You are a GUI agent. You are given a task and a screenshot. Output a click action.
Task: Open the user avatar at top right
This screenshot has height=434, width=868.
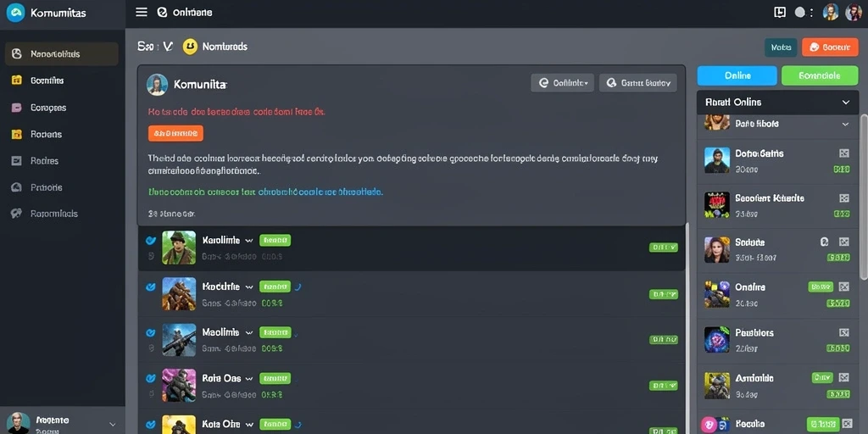tap(854, 12)
